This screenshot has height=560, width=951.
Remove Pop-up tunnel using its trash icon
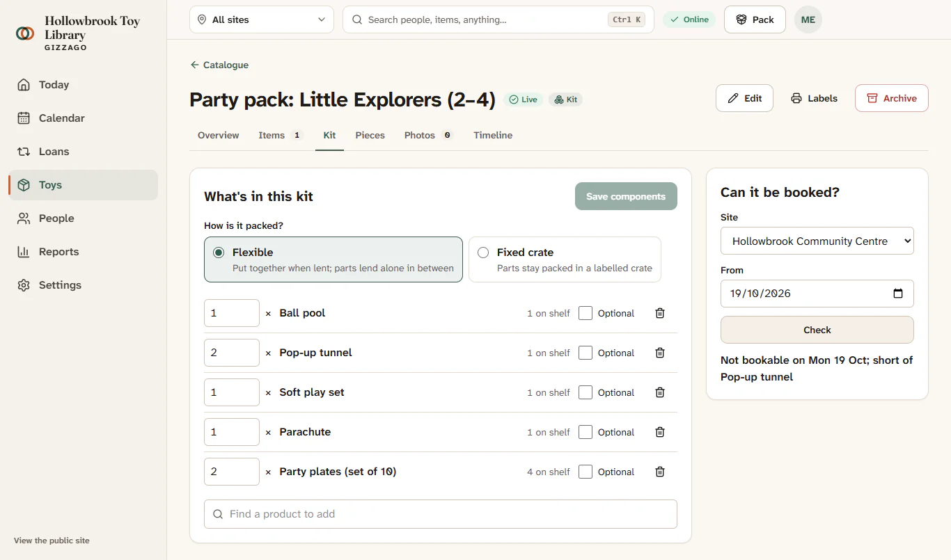[660, 353]
